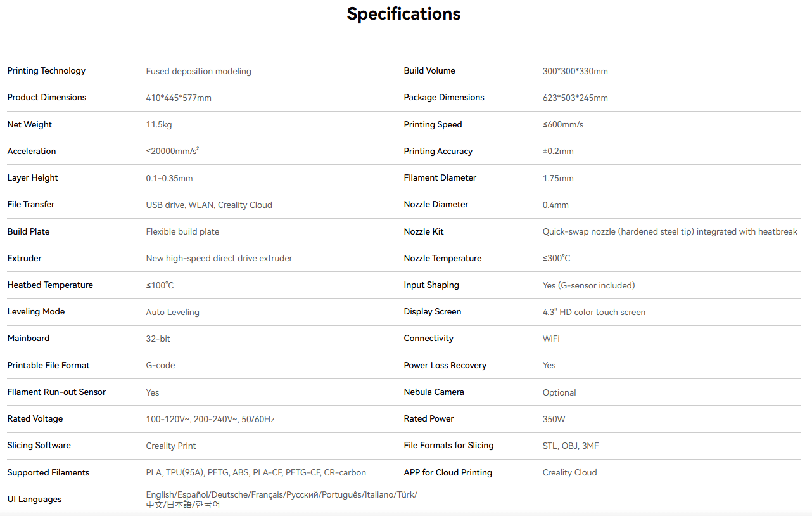Click the Net Weight value 11.5kg

coord(159,125)
